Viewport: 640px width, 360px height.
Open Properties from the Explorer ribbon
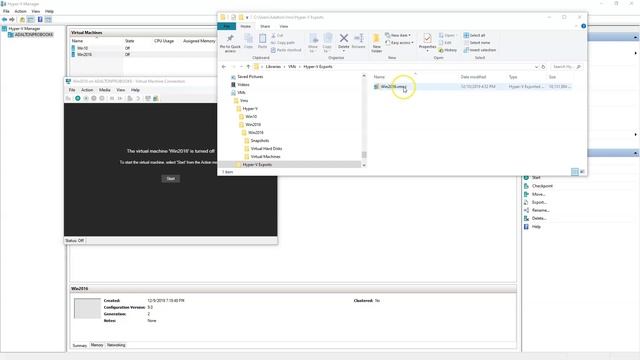point(427,42)
